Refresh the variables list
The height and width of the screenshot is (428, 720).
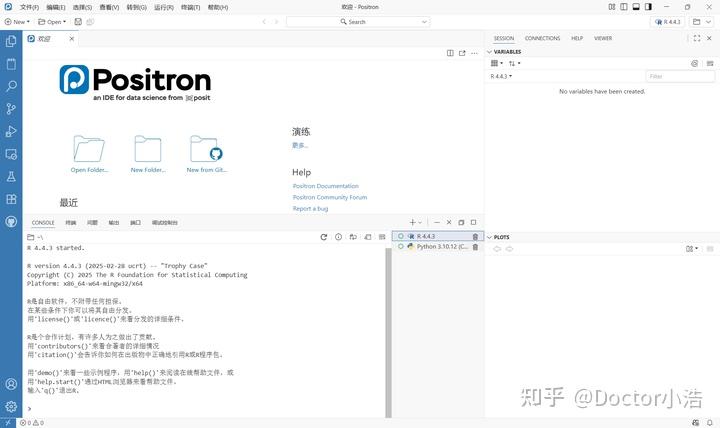[694, 63]
